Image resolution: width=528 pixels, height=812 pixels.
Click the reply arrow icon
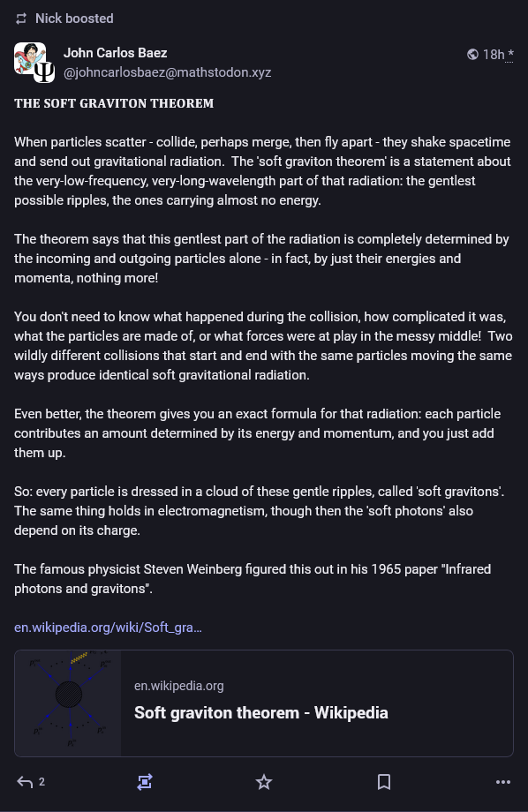click(25, 782)
